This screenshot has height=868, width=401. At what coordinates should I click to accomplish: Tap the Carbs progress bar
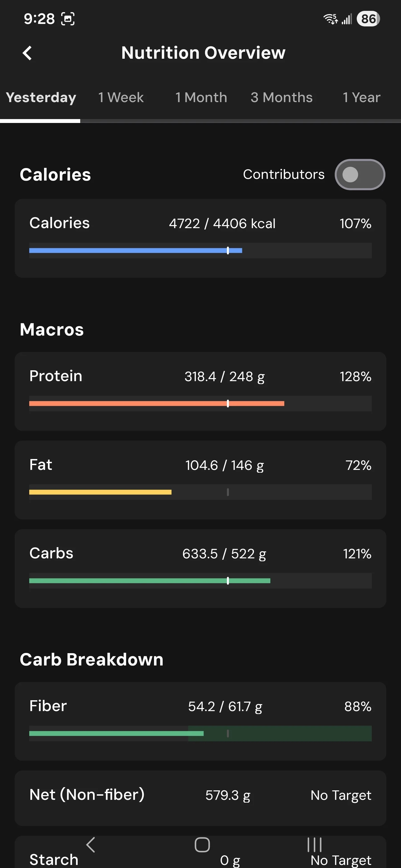click(200, 581)
